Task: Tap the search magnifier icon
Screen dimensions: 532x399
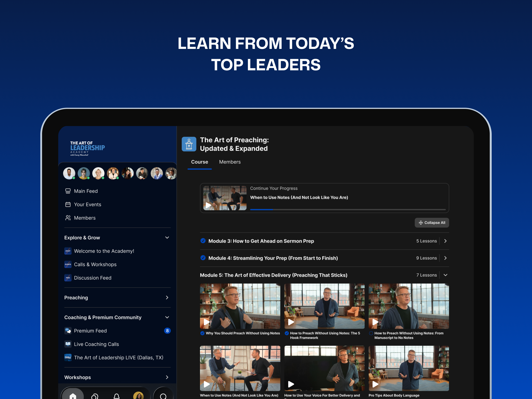Action: coord(163,396)
